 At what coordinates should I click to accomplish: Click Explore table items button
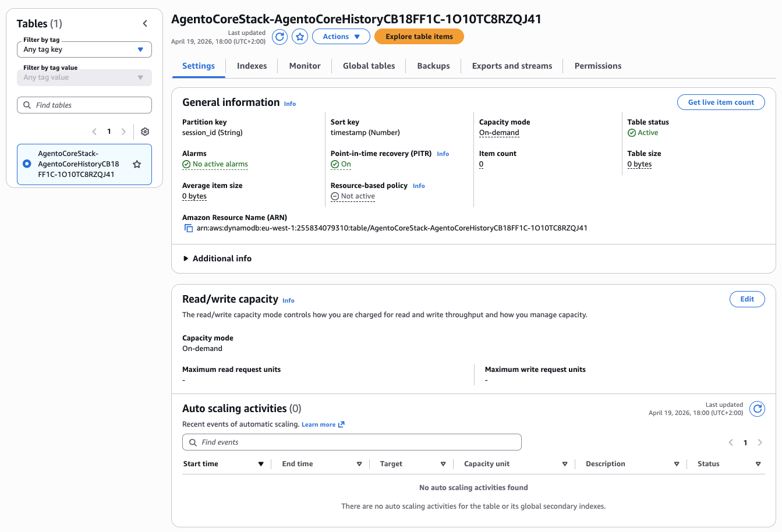[x=419, y=37]
